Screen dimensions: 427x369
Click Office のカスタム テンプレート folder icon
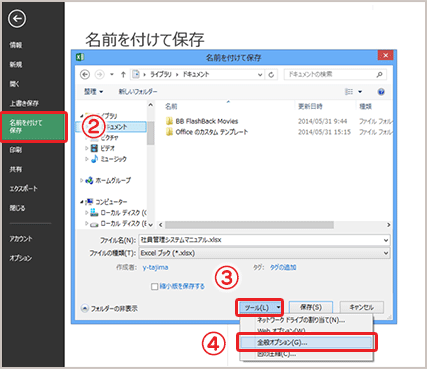coord(169,132)
